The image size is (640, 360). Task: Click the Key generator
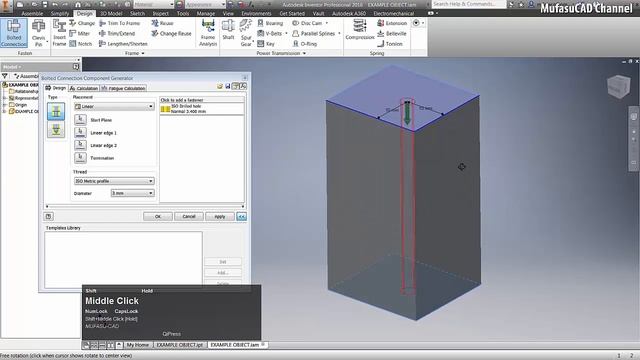[x=266, y=44]
